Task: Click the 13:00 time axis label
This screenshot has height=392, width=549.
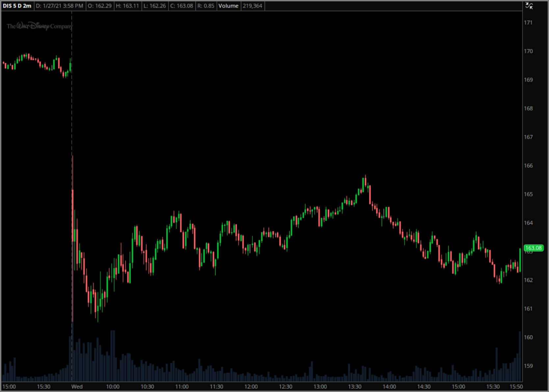Action: point(320,387)
